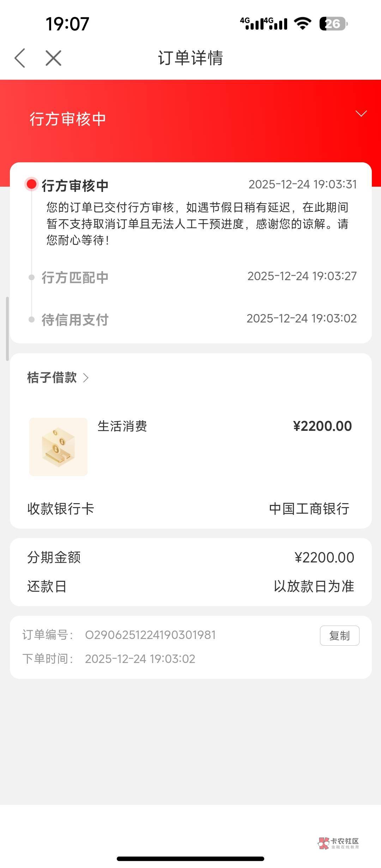
Task: Tap the back arrow icon
Action: (20, 58)
